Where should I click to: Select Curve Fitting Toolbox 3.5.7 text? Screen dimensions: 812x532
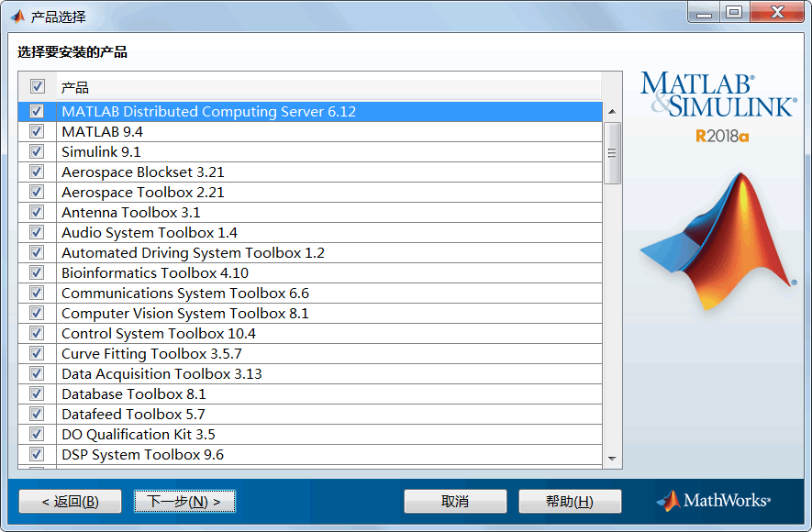coord(151,353)
